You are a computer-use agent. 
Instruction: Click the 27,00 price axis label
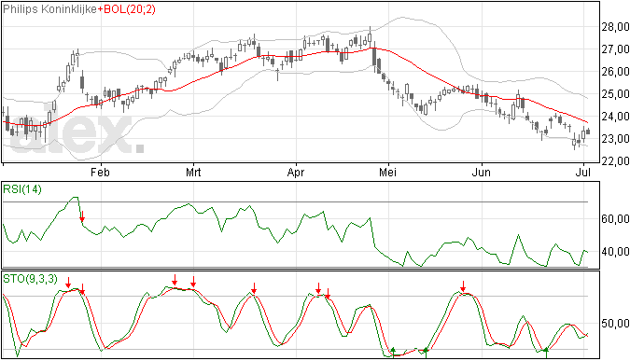click(616, 49)
